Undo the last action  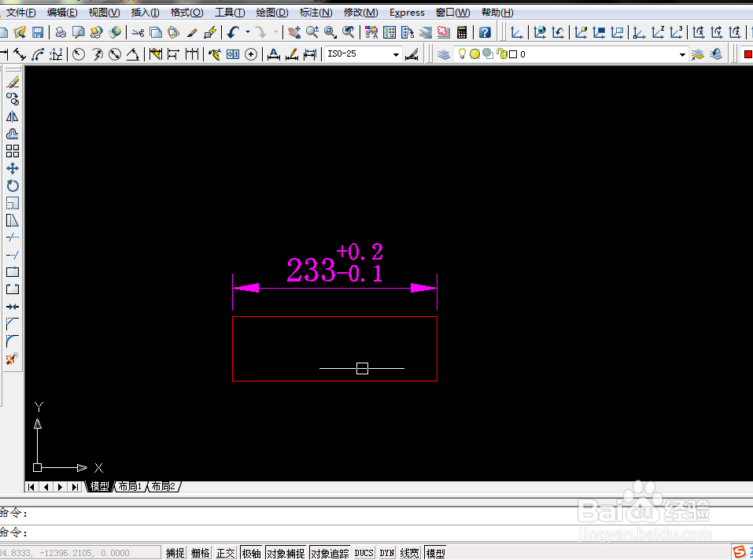pyautogui.click(x=234, y=32)
